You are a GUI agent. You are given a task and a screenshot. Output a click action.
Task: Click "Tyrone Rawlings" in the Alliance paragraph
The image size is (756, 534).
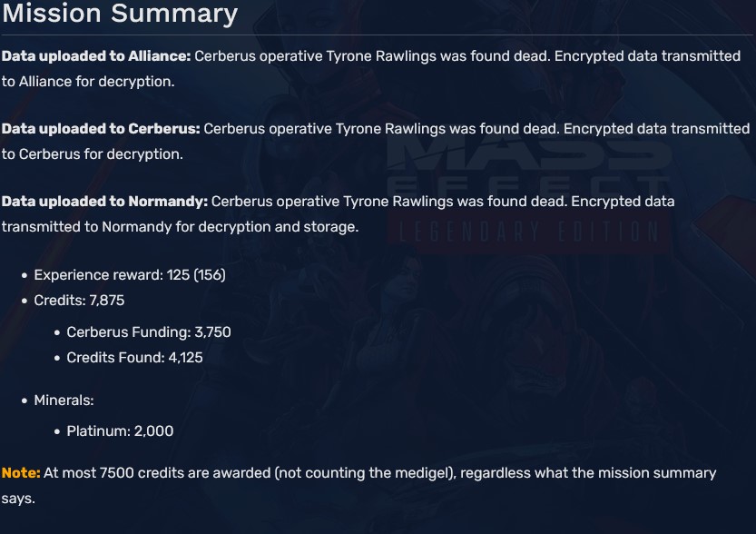tap(381, 56)
